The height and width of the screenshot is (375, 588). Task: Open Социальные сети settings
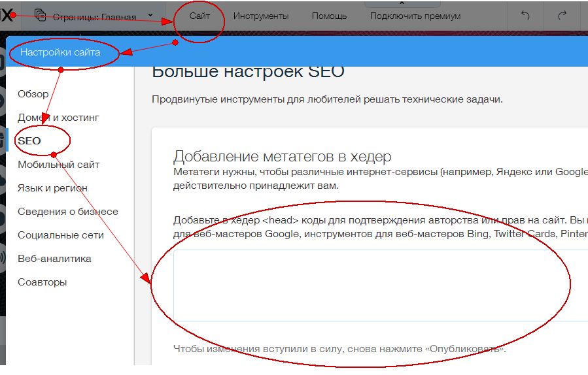(61, 235)
